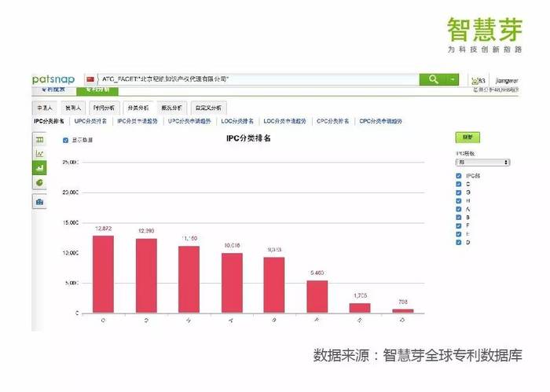Switch to the line chart view icon

click(x=39, y=153)
